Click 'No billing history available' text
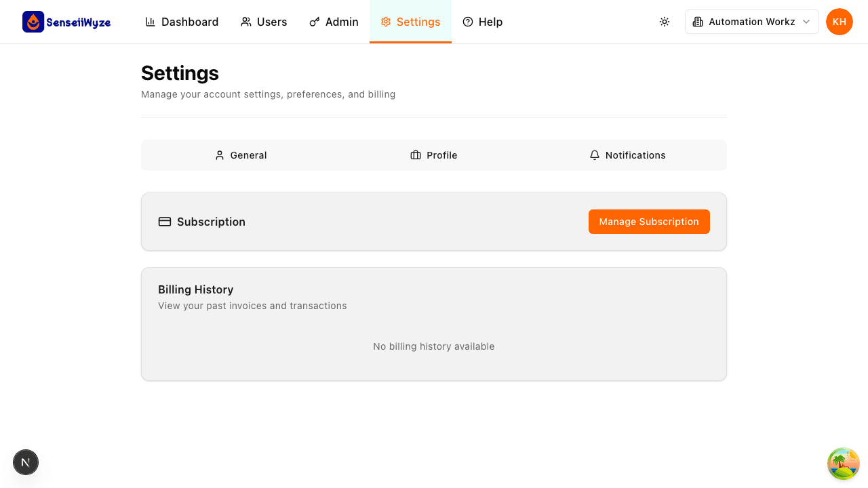Viewport: 868px width, 488px height. point(434,346)
